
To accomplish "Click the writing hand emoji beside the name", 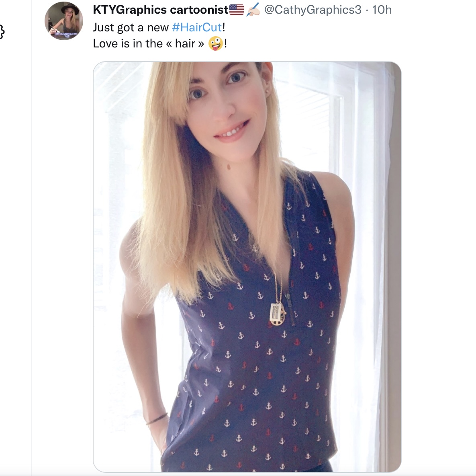I will (x=253, y=10).
